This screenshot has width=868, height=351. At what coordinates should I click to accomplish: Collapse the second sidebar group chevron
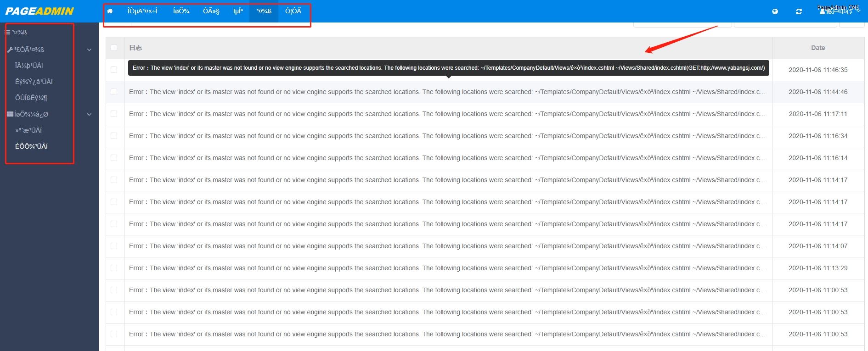(x=89, y=114)
